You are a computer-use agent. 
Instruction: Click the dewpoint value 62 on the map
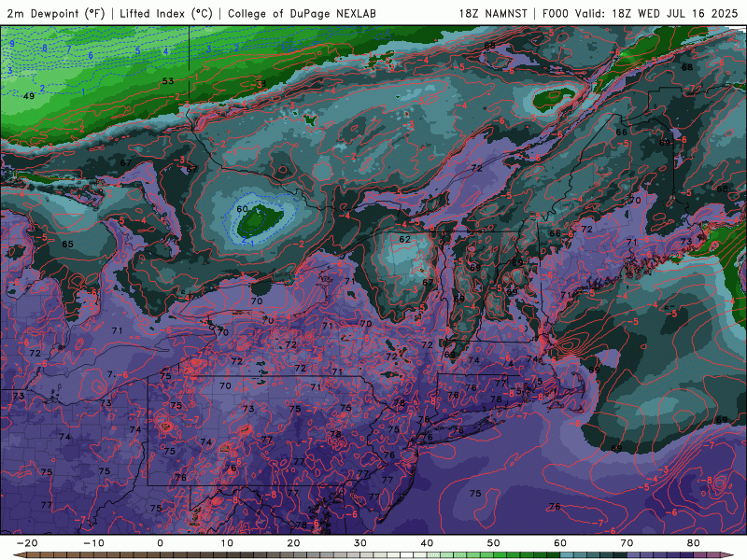(x=405, y=239)
